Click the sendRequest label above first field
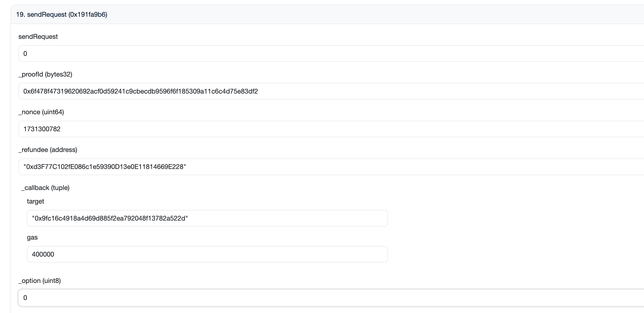644x313 pixels. click(x=38, y=37)
